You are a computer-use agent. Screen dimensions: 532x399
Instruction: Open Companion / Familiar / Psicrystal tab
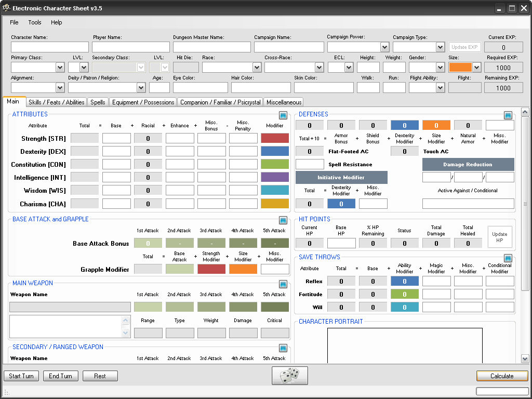coord(220,102)
